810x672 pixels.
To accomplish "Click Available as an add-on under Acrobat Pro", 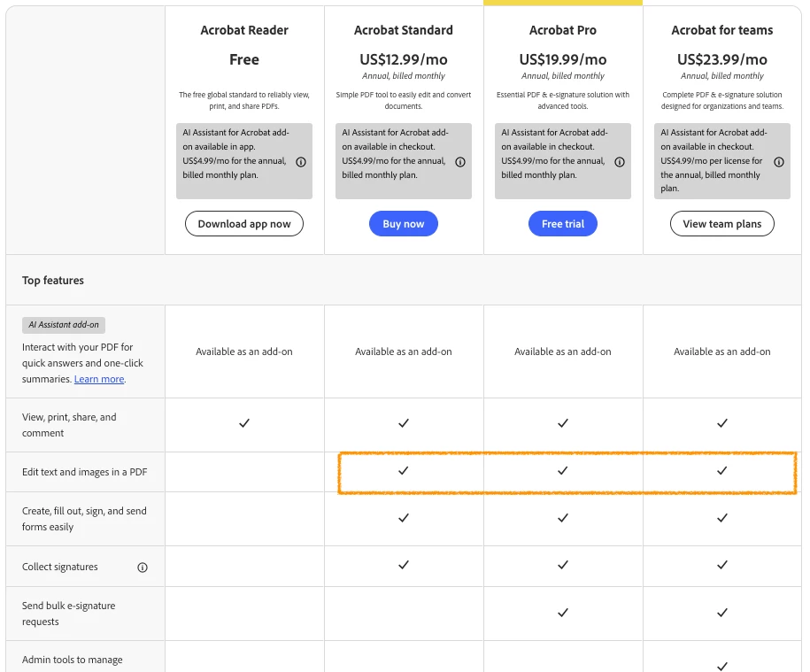I will (562, 351).
